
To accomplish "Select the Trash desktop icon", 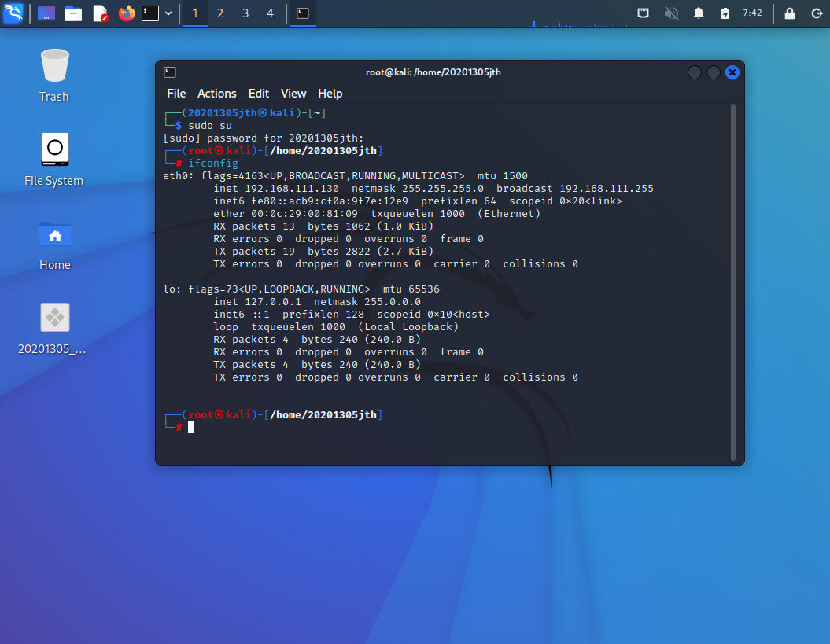I will coord(54,75).
